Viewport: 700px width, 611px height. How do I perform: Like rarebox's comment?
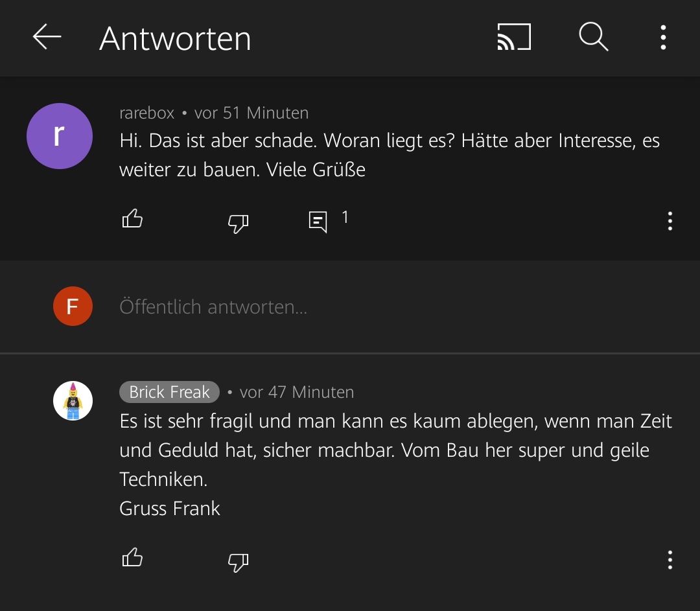pos(132,219)
